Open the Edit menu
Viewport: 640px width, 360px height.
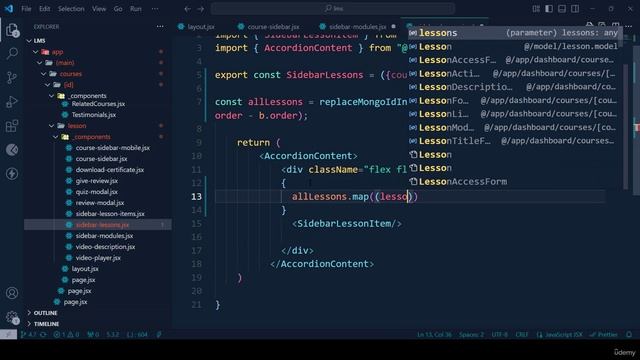pyautogui.click(x=44, y=9)
